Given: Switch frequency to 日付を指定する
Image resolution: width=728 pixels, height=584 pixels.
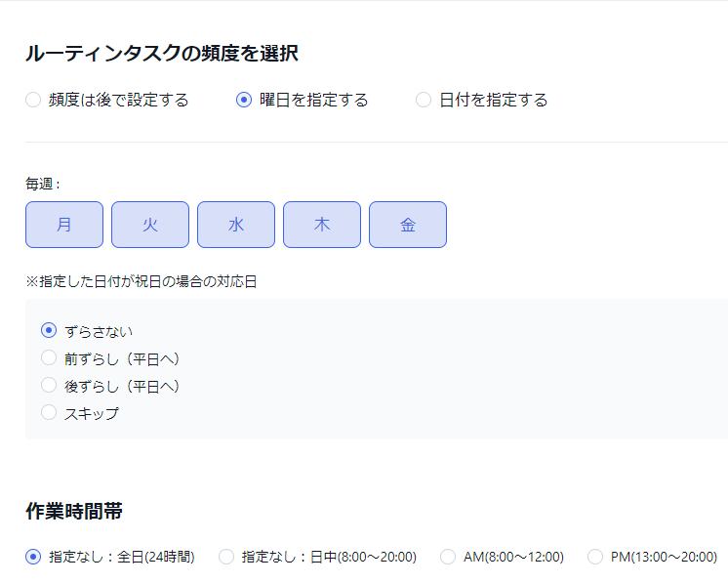Looking at the screenshot, I should coord(424,100).
